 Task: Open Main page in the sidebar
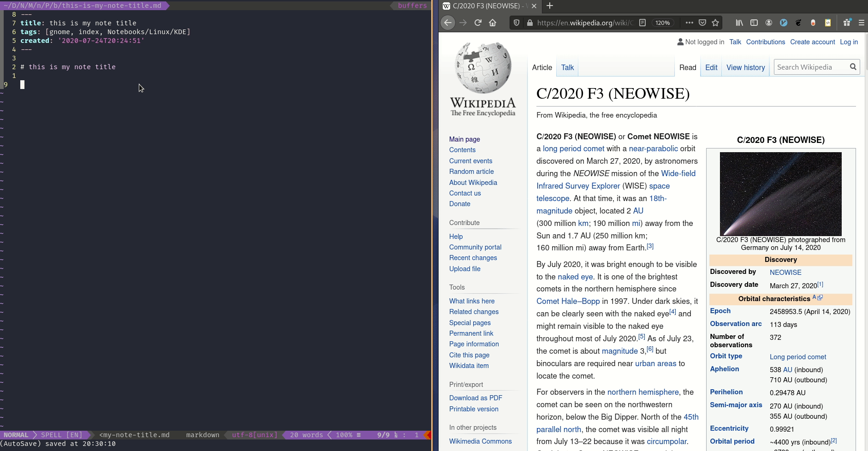[x=464, y=139]
